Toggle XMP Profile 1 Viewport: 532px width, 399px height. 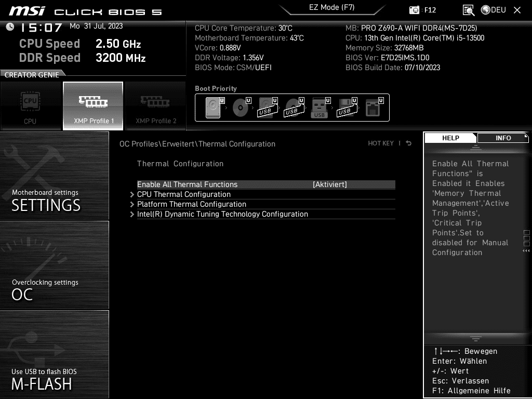click(x=93, y=106)
